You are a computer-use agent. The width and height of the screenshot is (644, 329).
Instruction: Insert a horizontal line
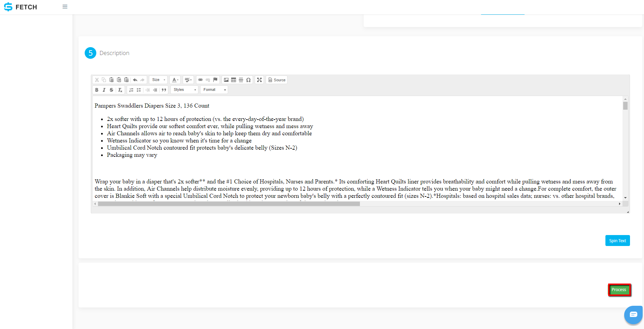[241, 80]
